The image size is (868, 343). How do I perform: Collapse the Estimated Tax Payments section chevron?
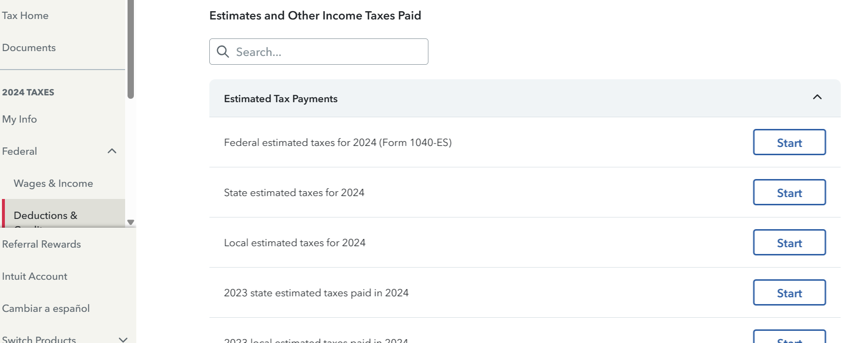(x=817, y=97)
